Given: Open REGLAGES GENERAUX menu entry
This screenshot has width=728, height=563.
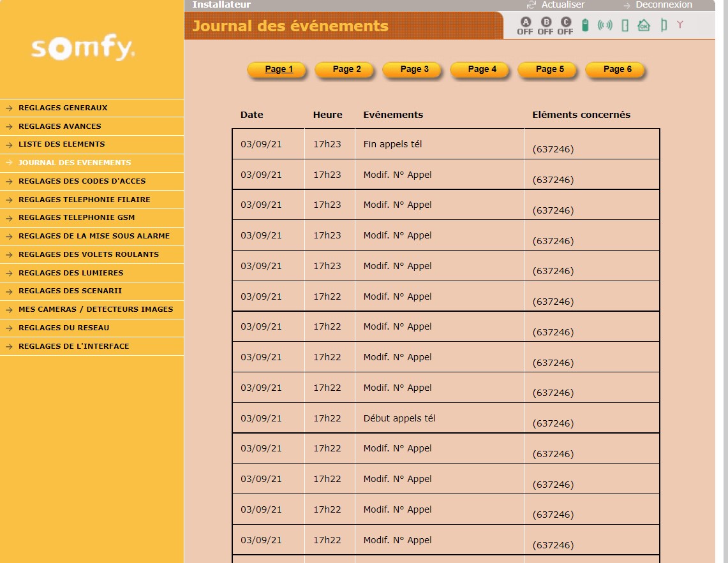Looking at the screenshot, I should [63, 108].
